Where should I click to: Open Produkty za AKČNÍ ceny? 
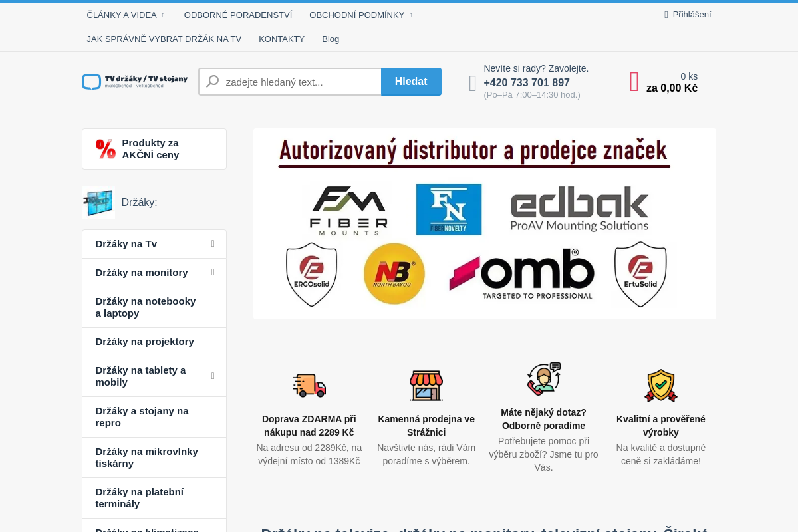point(154,149)
